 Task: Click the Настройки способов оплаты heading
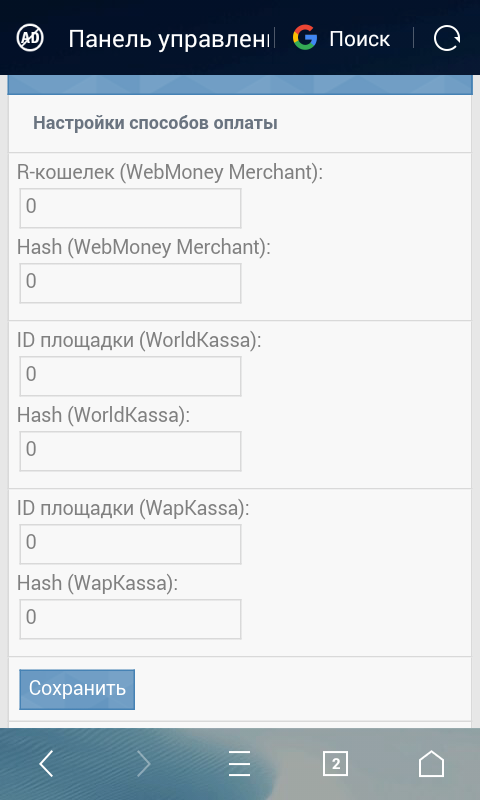point(155,123)
